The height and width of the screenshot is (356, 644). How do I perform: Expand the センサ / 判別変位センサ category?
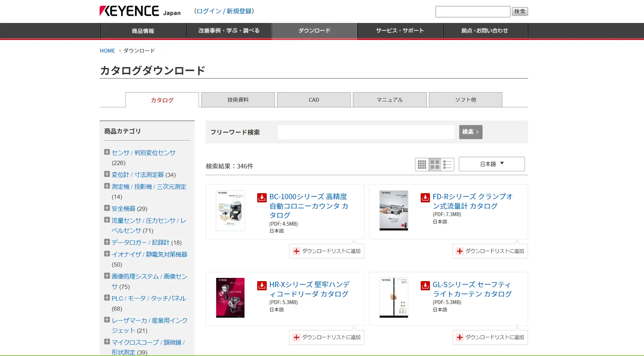click(107, 152)
